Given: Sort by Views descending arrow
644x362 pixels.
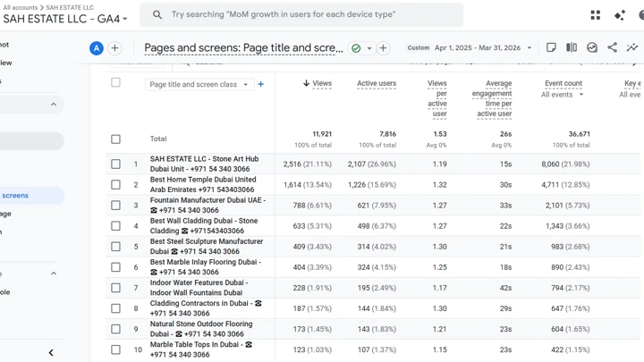Looking at the screenshot, I should pyautogui.click(x=306, y=83).
